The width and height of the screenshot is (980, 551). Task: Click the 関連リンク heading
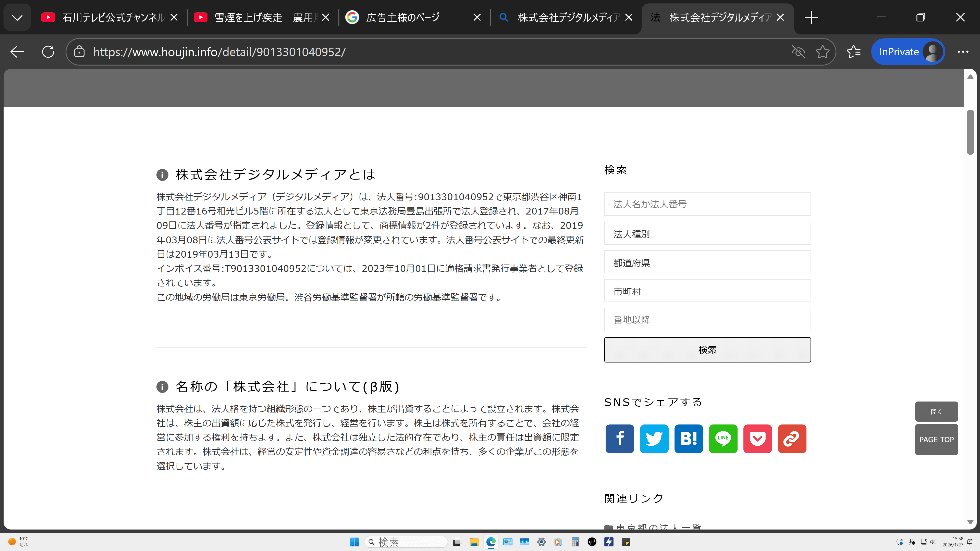[x=634, y=498]
